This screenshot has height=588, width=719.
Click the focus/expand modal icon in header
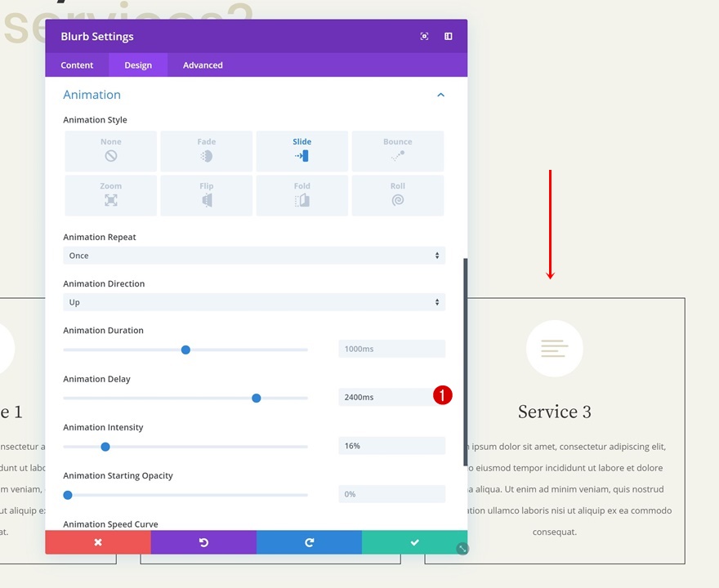coord(424,36)
